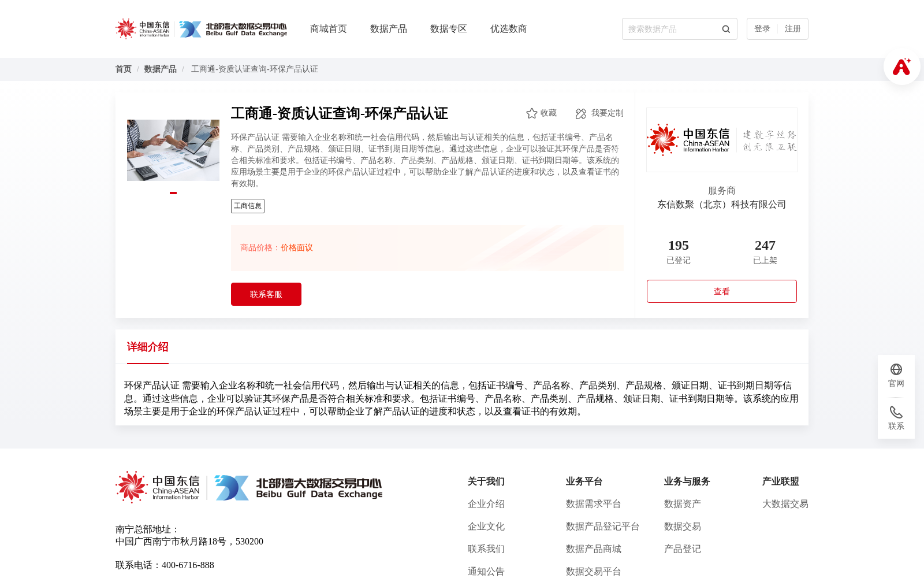Click the search magnifier icon

point(726,29)
